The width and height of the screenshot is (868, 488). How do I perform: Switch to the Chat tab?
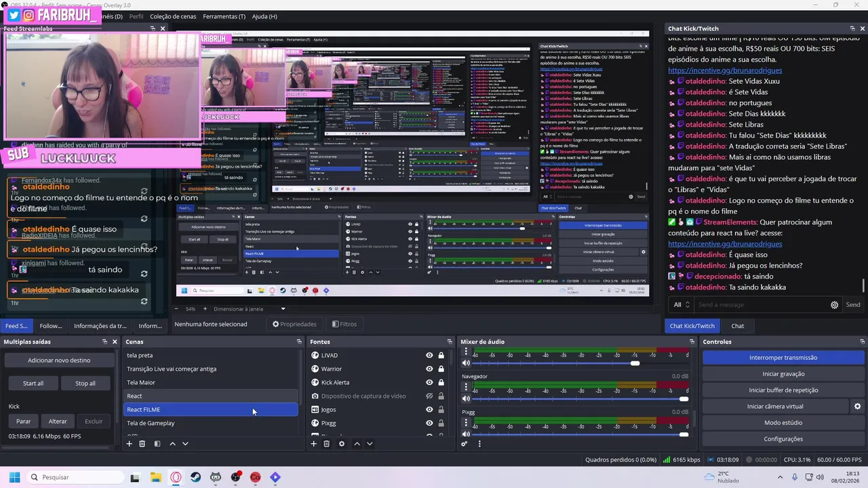(738, 326)
